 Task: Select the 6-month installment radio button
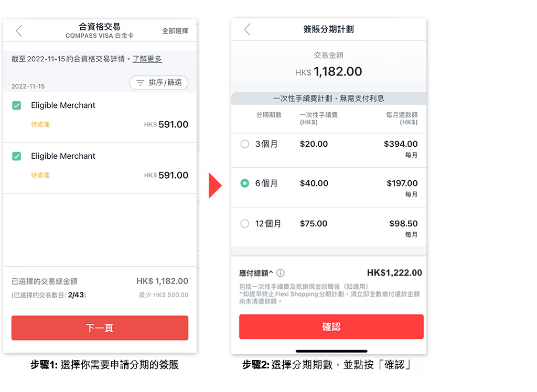tap(244, 183)
